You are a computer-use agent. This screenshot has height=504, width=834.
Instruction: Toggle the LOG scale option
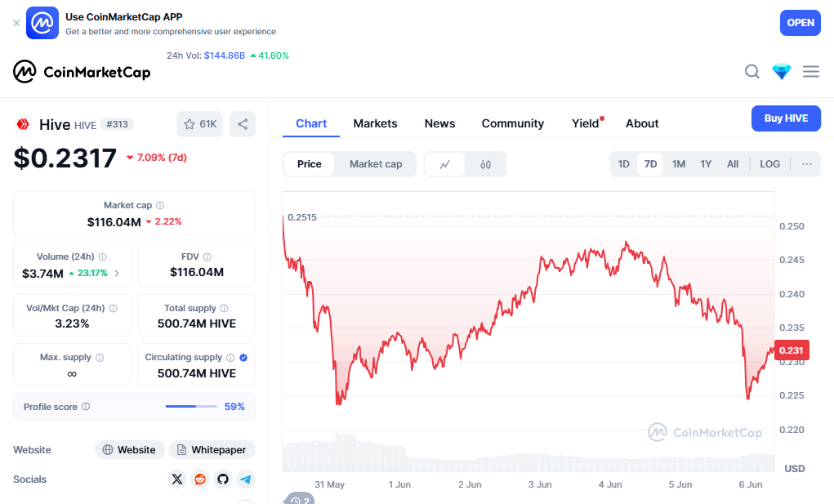(769, 164)
